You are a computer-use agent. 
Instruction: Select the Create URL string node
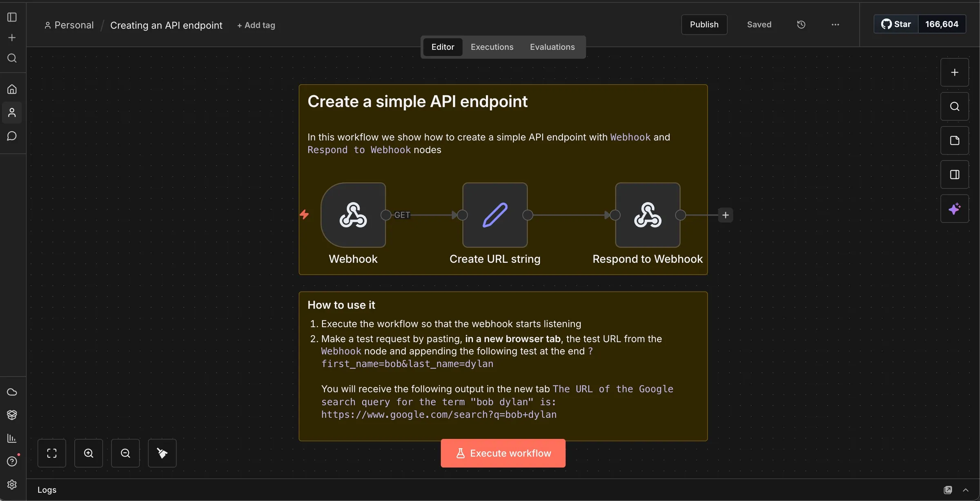pos(495,215)
